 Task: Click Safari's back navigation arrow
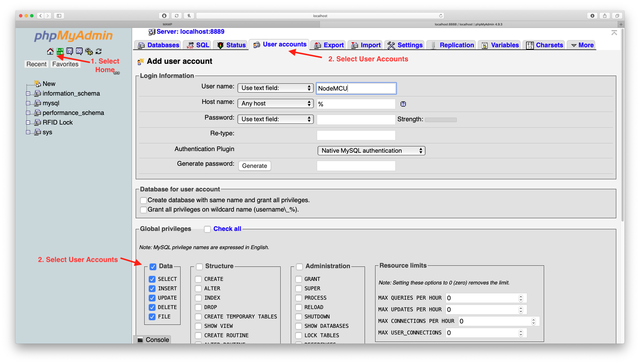tap(41, 16)
